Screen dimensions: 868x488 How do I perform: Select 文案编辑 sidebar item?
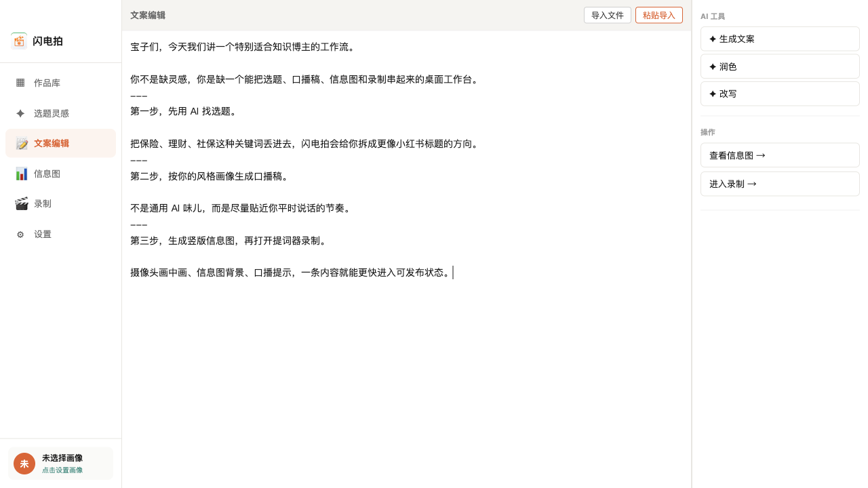pos(60,143)
